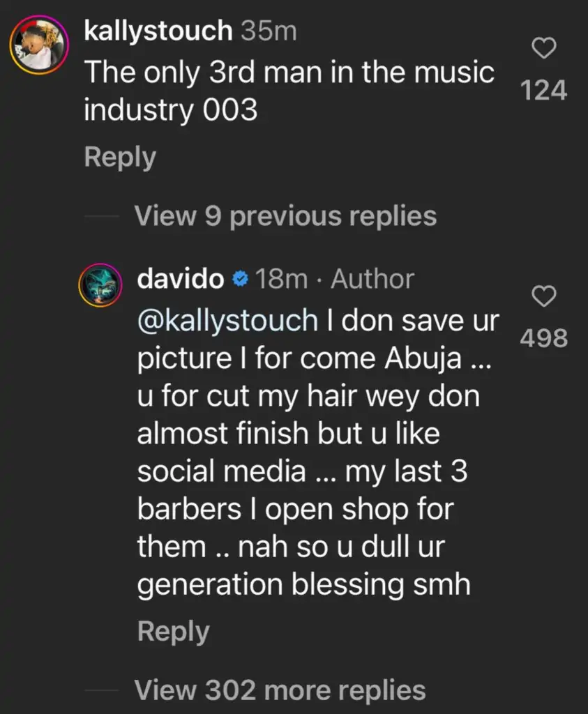This screenshot has width=588, height=714.
Task: Tap the @kallystouch mention in davido's reply
Action: [227, 320]
